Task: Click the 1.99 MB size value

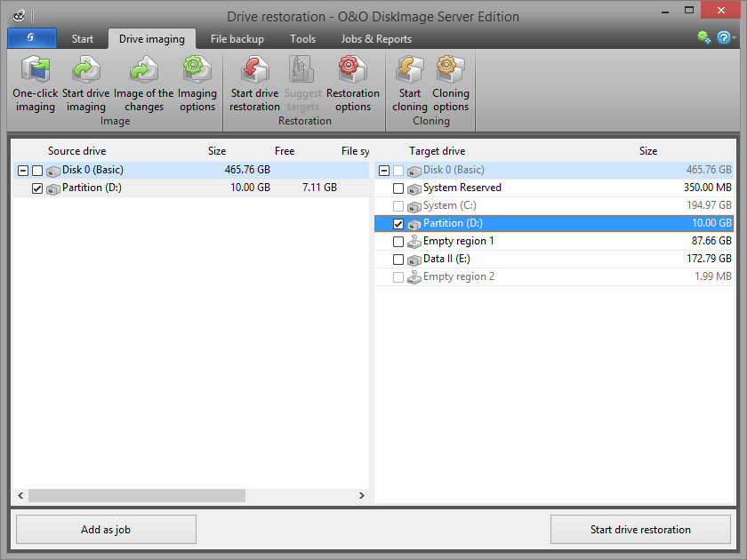Action: pyautogui.click(x=712, y=276)
